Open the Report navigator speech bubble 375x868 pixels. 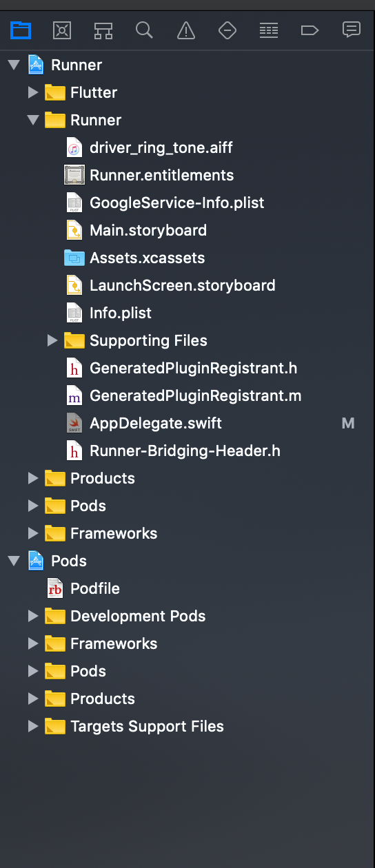352,30
